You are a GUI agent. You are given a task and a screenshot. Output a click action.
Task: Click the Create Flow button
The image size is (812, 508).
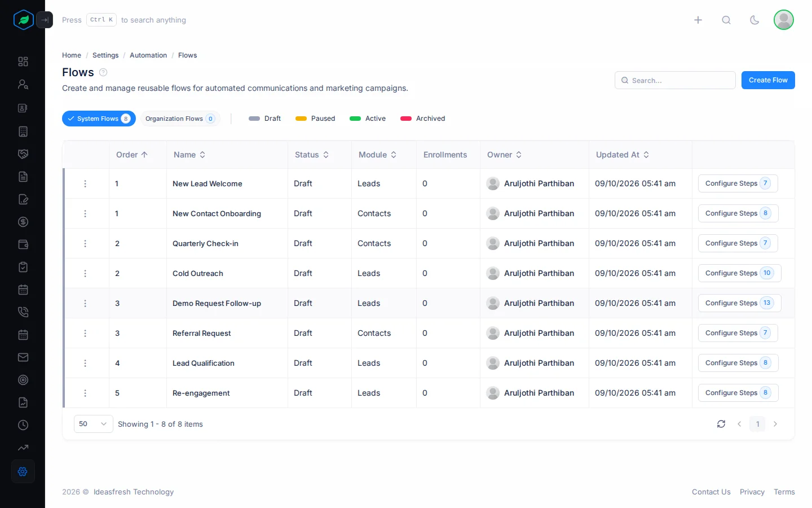click(768, 80)
